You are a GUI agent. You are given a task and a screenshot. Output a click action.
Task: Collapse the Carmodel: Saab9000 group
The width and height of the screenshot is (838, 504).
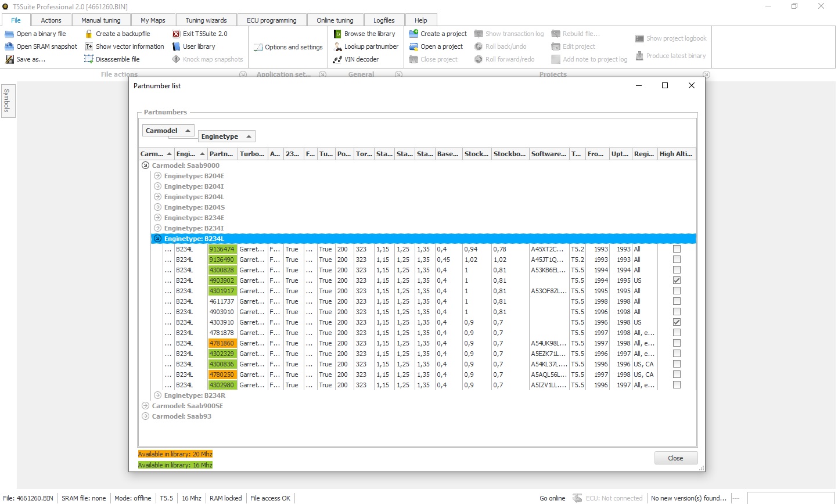(145, 165)
